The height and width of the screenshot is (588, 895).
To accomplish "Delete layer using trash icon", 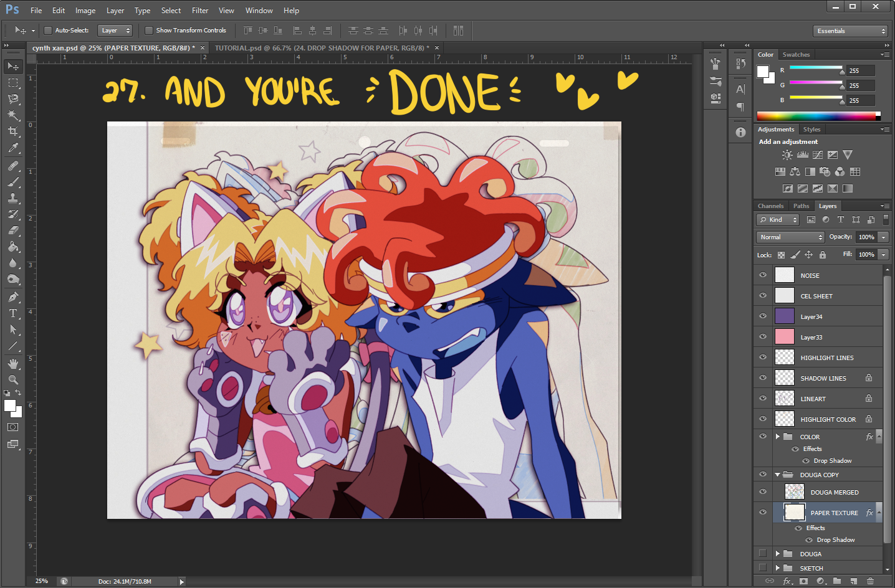I will pyautogui.click(x=870, y=581).
